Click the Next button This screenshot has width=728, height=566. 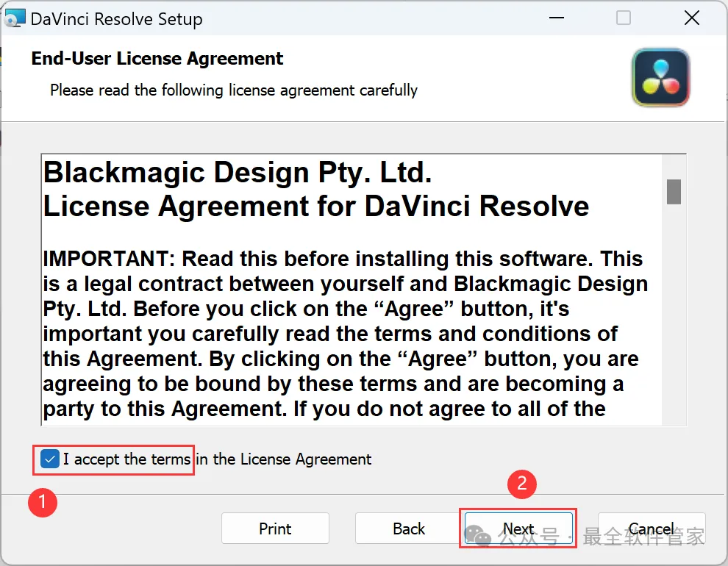tap(518, 529)
